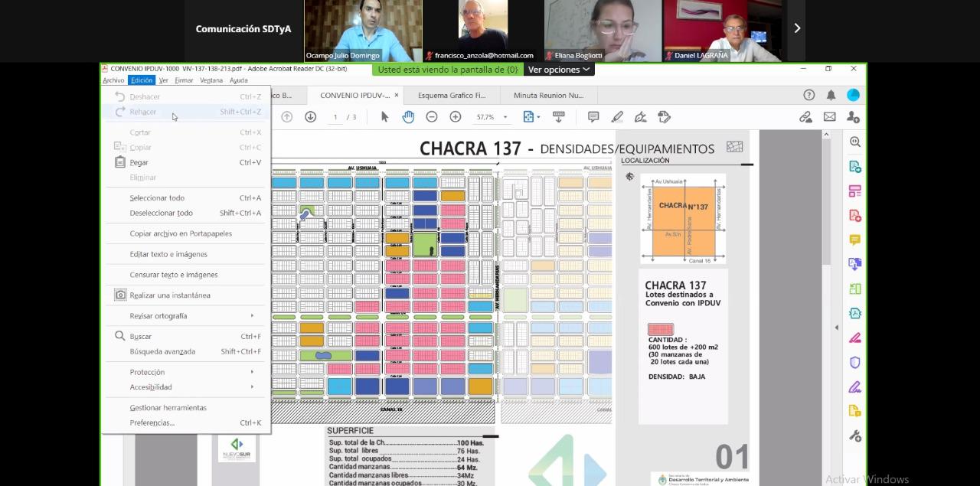Click the zoom out minus icon

[432, 117]
